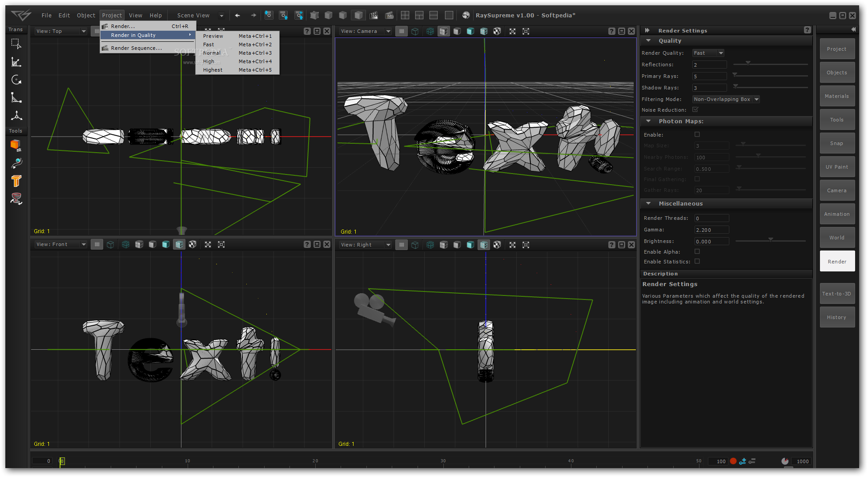Click the globe icon in main toolbar
Image resolution: width=868 pixels, height=477 pixels.
466,16
